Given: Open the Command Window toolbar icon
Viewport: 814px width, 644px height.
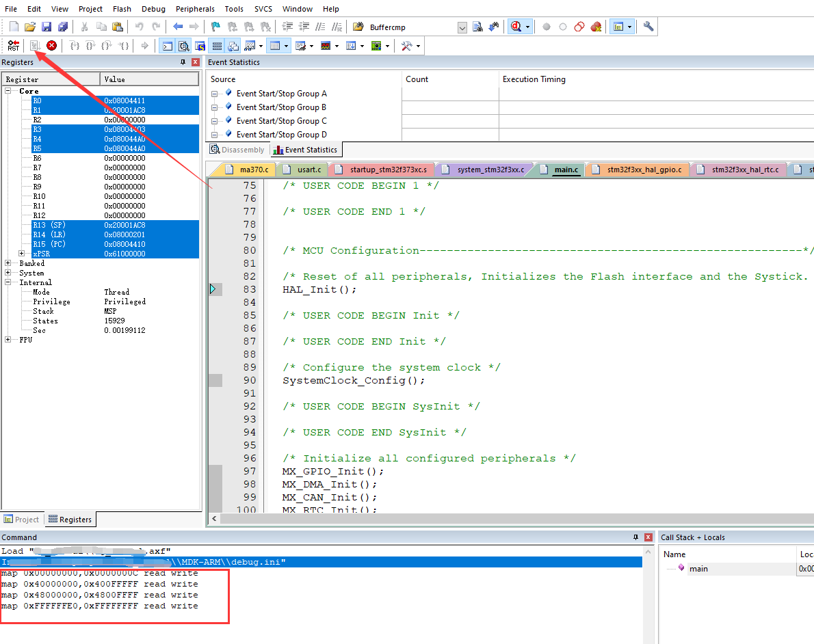Looking at the screenshot, I should click(x=166, y=46).
